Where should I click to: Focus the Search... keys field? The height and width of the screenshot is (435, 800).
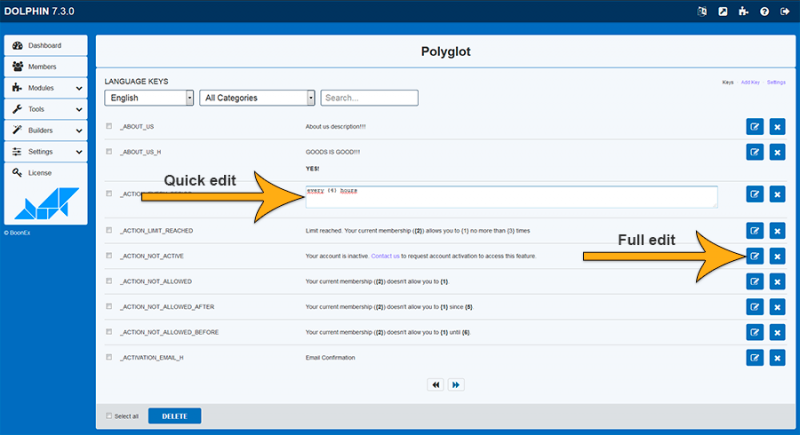[369, 98]
